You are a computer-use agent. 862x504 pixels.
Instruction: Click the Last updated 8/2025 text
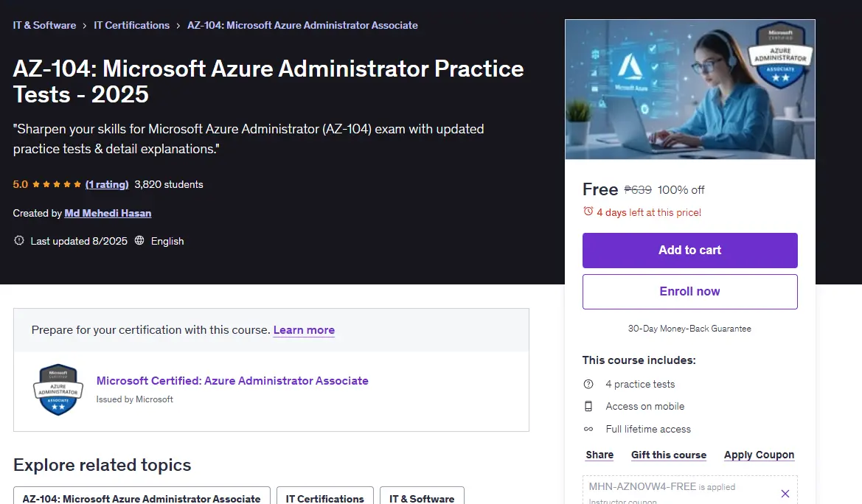tap(79, 241)
